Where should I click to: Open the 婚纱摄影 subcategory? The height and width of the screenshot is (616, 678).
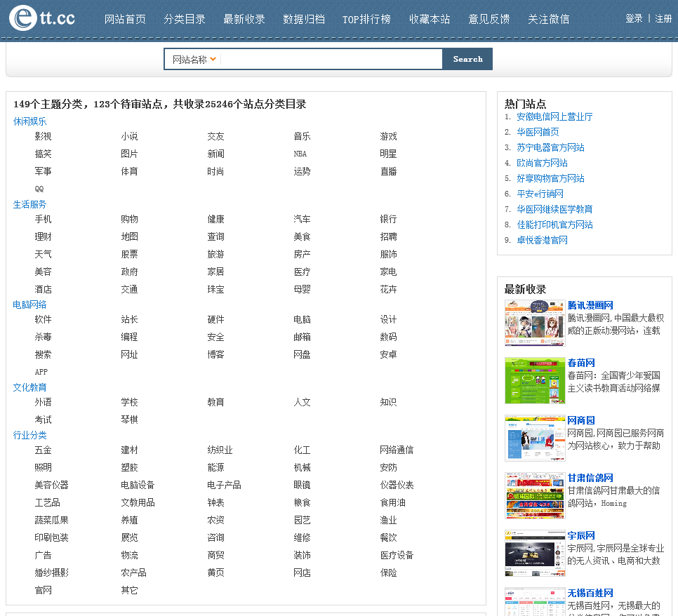click(x=51, y=573)
